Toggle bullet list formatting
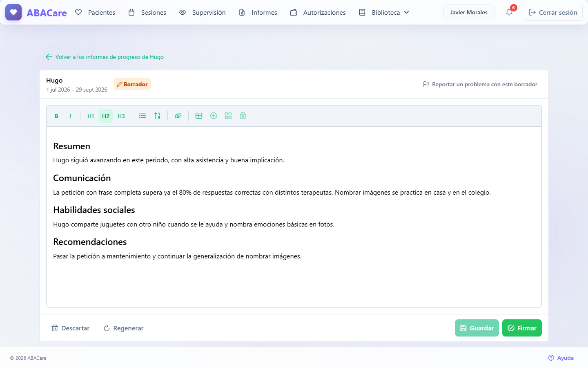The height and width of the screenshot is (368, 588). coord(143,116)
